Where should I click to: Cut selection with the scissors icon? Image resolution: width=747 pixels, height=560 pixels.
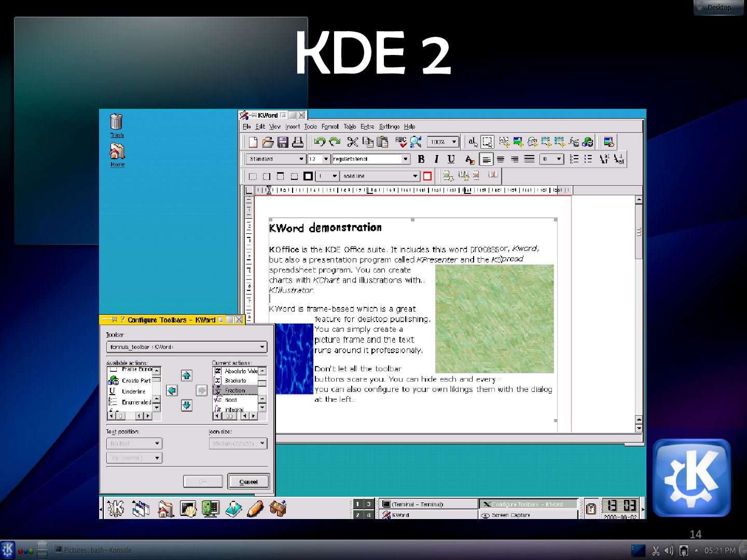353,142
